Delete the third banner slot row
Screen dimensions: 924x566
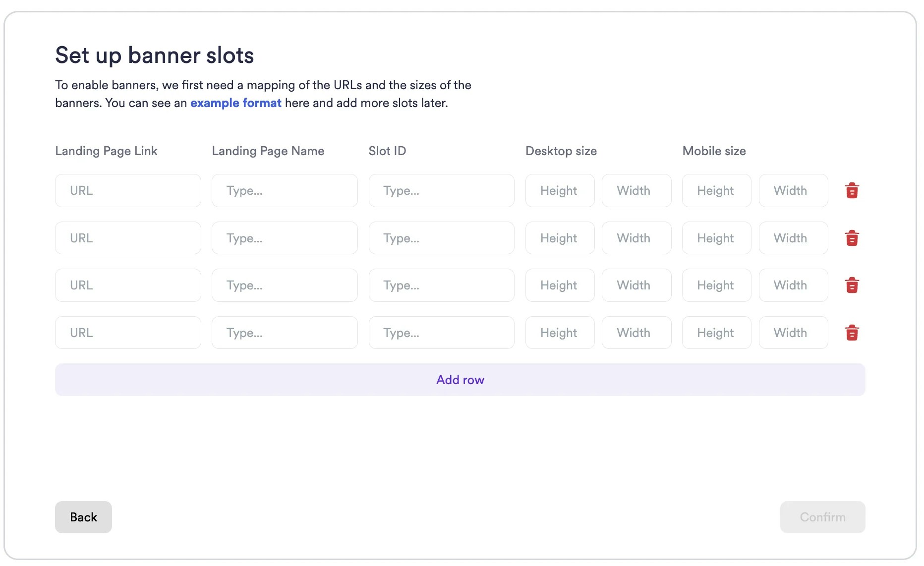click(x=852, y=285)
